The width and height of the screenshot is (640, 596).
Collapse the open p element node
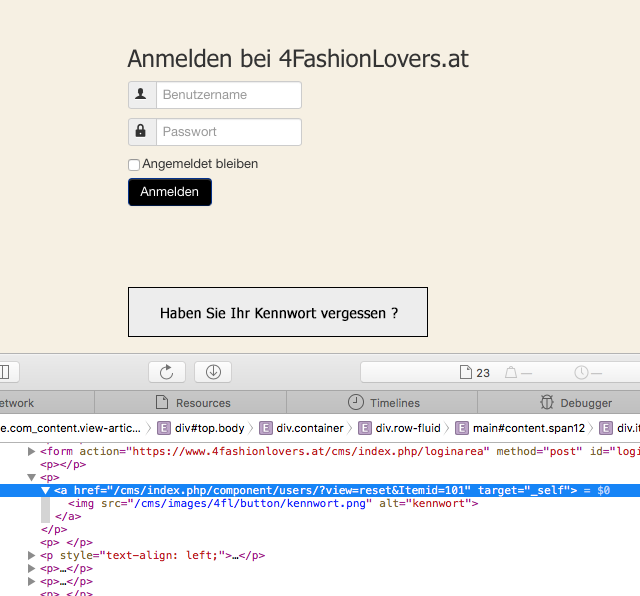click(31, 477)
